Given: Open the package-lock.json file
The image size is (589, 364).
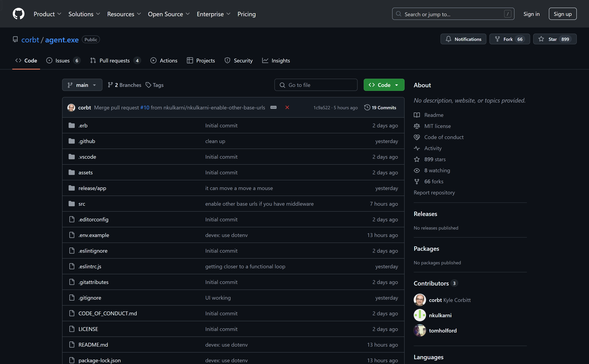Looking at the screenshot, I should (x=100, y=360).
